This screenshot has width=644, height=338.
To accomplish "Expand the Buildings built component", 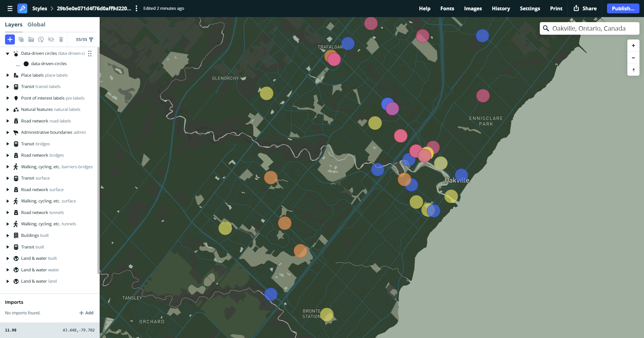I will (x=8, y=235).
